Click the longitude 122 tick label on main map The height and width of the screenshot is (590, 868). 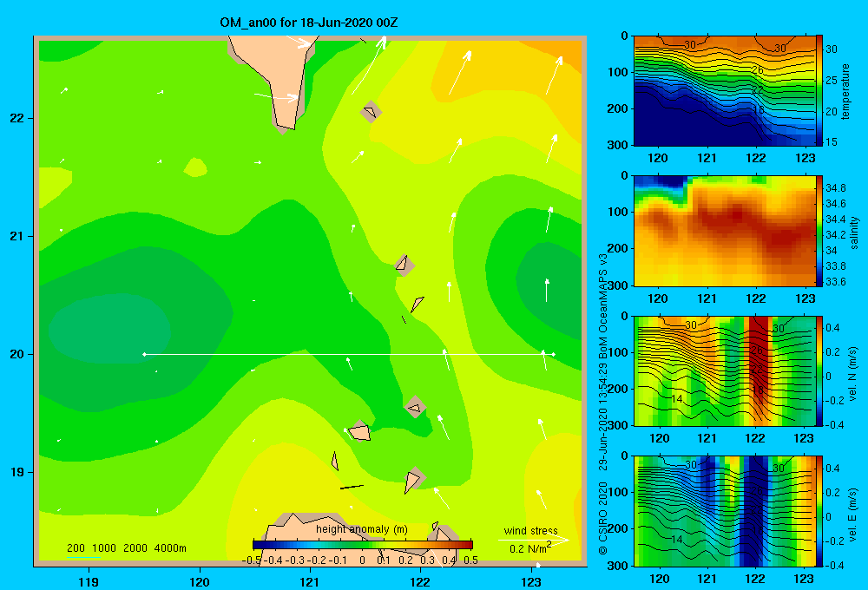coord(420,581)
